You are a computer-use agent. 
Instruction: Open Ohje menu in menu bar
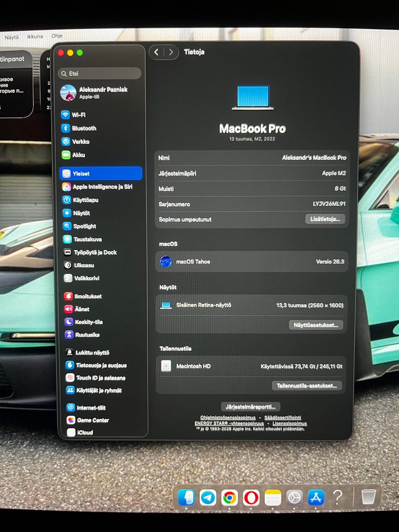coord(57,36)
